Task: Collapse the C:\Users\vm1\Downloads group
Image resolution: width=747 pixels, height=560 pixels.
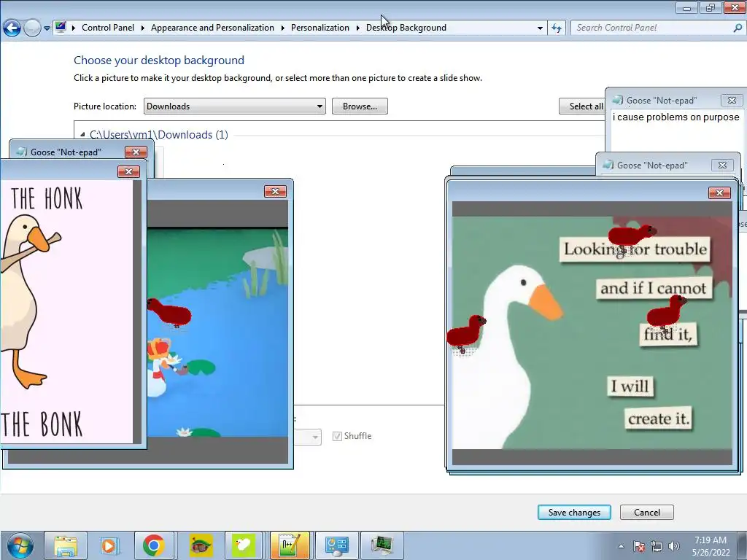Action: pos(82,135)
